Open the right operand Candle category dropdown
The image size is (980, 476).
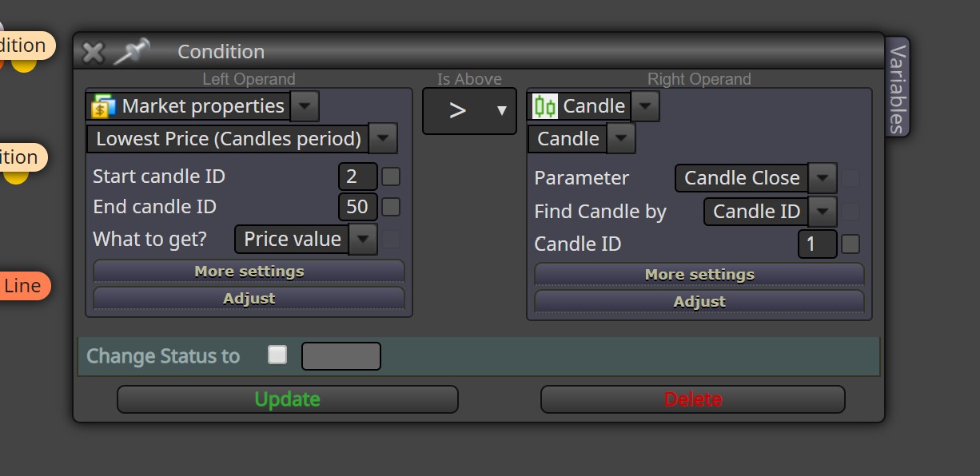645,106
